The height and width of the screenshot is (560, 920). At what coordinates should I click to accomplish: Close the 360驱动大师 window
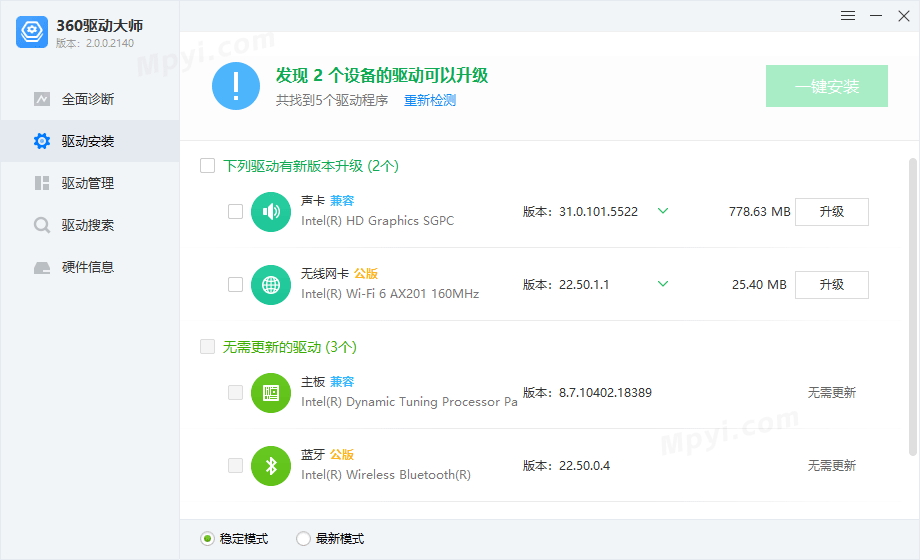[904, 16]
